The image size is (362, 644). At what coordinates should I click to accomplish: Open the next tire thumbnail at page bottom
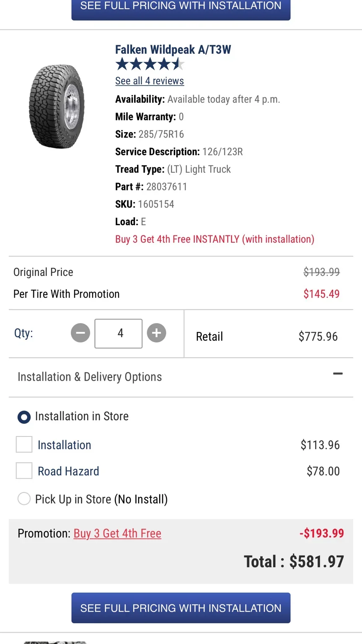pyautogui.click(x=55, y=642)
